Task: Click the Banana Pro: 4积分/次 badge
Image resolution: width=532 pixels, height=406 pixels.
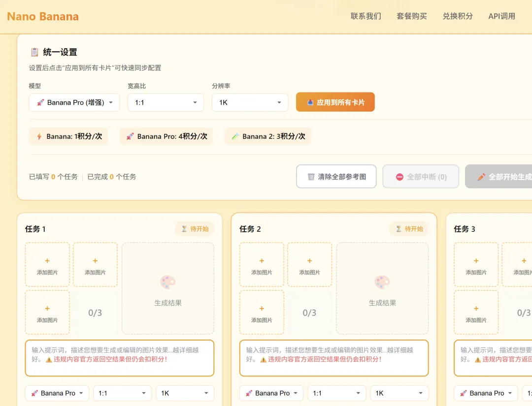Action: tap(166, 136)
